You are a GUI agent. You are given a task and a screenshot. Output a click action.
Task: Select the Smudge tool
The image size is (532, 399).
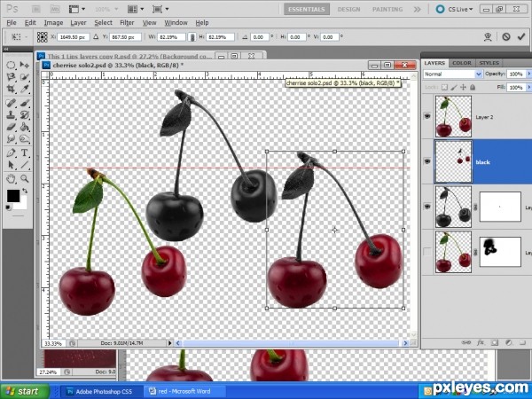tap(11, 139)
